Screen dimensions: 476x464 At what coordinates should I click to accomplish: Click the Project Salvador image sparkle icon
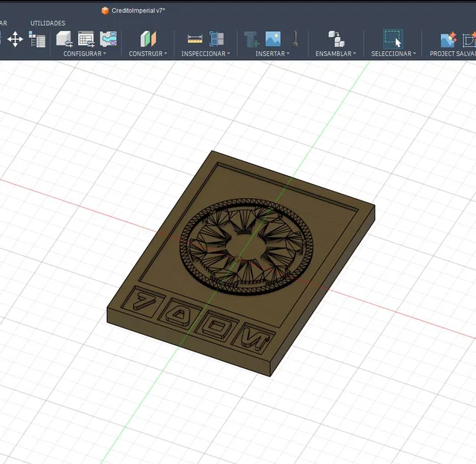449,39
